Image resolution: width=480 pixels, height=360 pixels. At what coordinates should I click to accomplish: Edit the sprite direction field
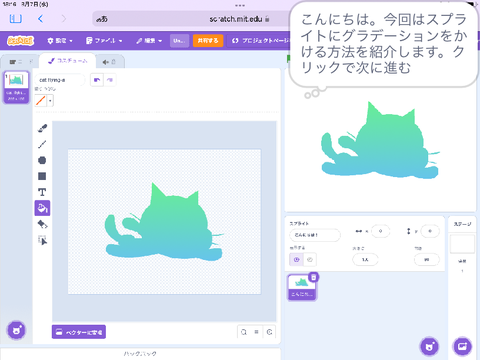click(x=427, y=260)
